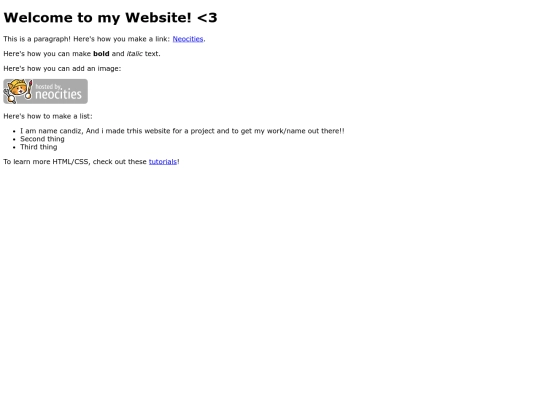Click the italic word in the paragraph
The width and height of the screenshot is (540, 405).
(134, 54)
